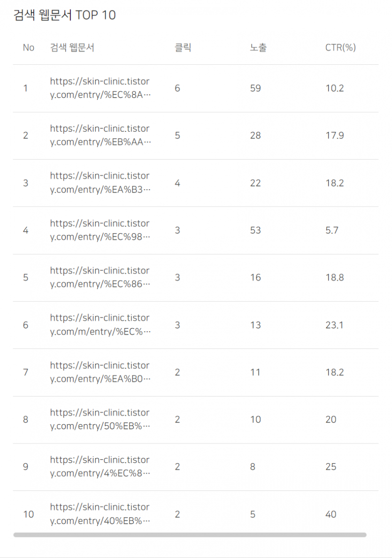Screen dimensions: 392x558
Task: Click the 노출 column header
Action: tap(258, 47)
